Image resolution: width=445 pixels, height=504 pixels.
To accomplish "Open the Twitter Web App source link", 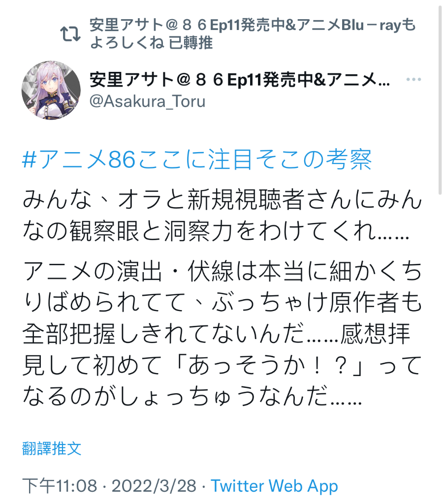I will [x=274, y=486].
